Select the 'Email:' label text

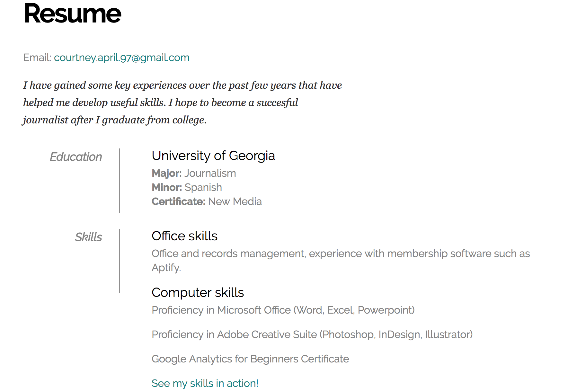click(37, 58)
